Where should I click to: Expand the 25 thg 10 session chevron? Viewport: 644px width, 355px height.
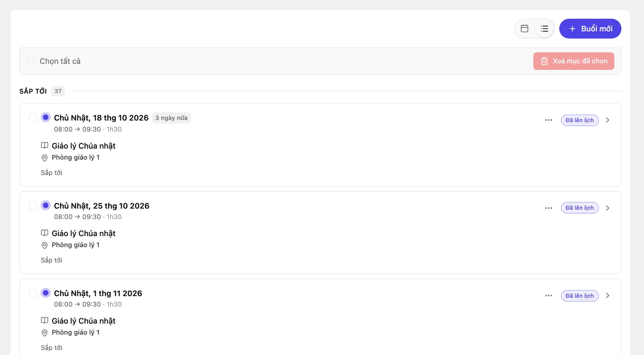point(607,208)
